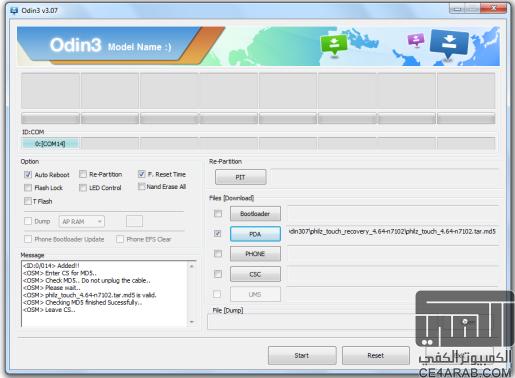515x378 pixels.
Task: Tick the T Flash checkbox
Action: coord(28,201)
